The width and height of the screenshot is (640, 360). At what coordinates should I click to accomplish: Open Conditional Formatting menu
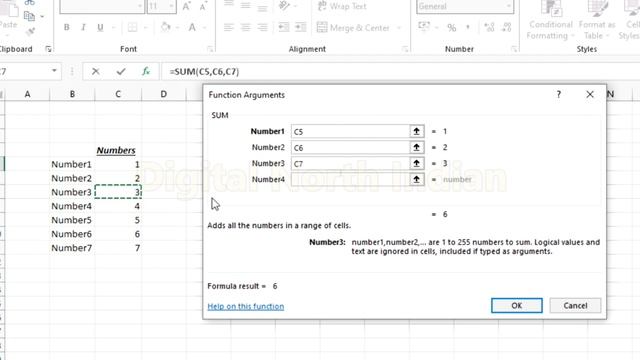pyautogui.click(x=551, y=20)
